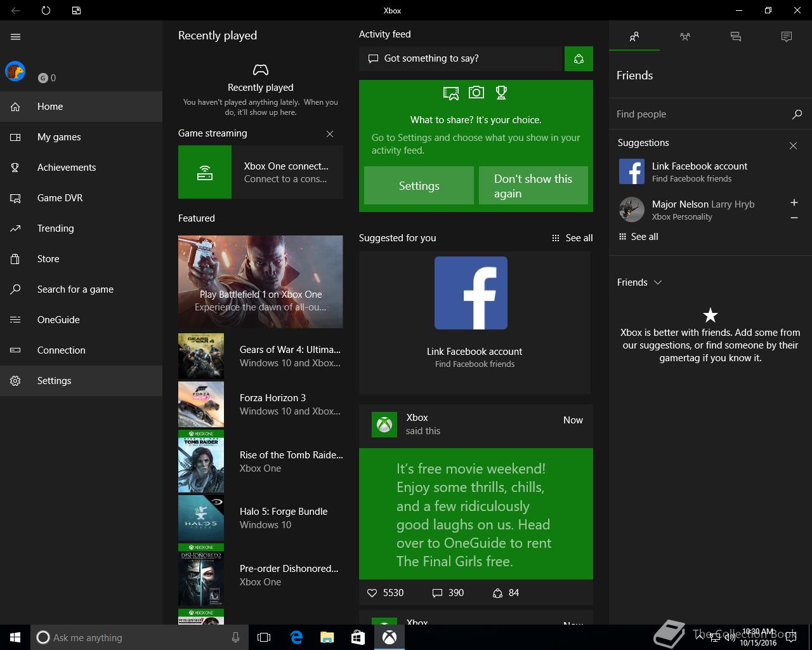Click See all in Suggested for you

572,238
